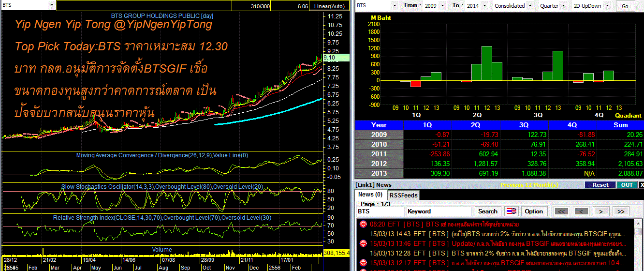The height and width of the screenshot is (271, 644).
Task: Select the 2013 year row header
Action: 379,173
